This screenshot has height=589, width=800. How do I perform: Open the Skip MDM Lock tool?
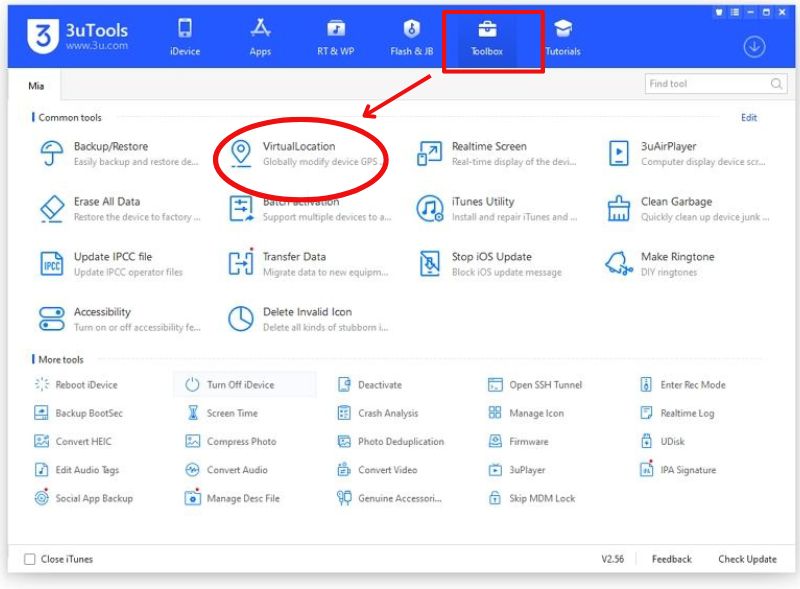(x=532, y=498)
